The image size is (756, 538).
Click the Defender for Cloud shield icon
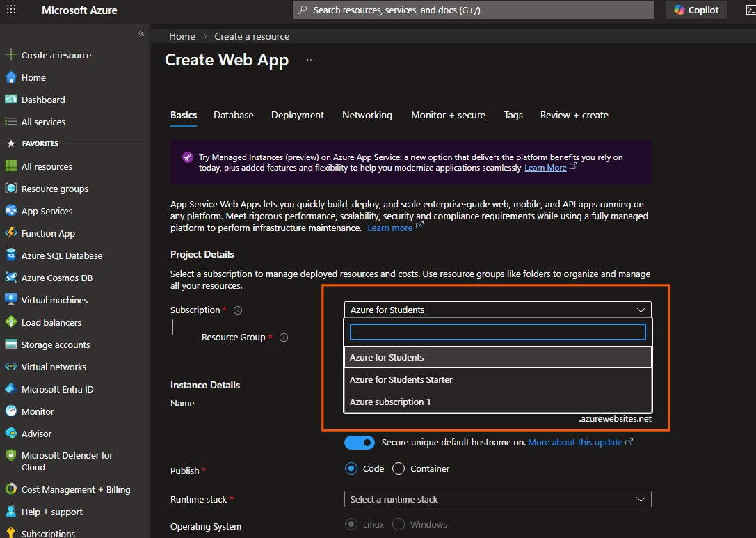(x=10, y=455)
